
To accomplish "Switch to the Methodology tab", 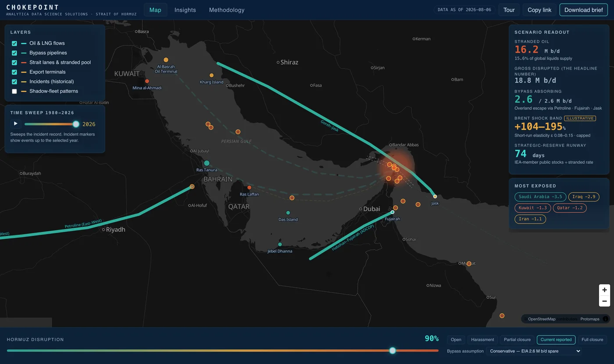I will pyautogui.click(x=227, y=10).
